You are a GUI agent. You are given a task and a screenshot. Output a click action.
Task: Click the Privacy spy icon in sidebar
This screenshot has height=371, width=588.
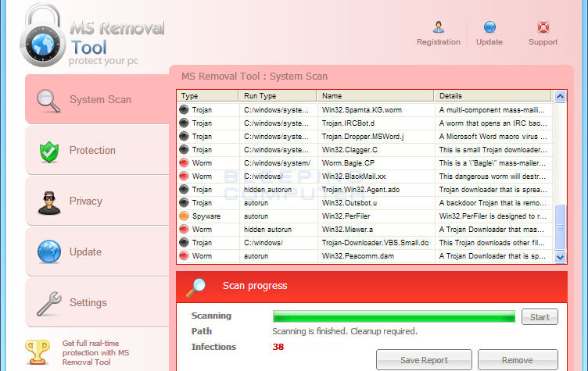click(49, 202)
